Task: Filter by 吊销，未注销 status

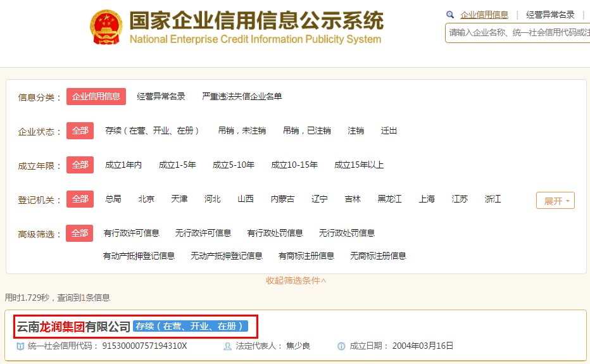Action: (242, 130)
